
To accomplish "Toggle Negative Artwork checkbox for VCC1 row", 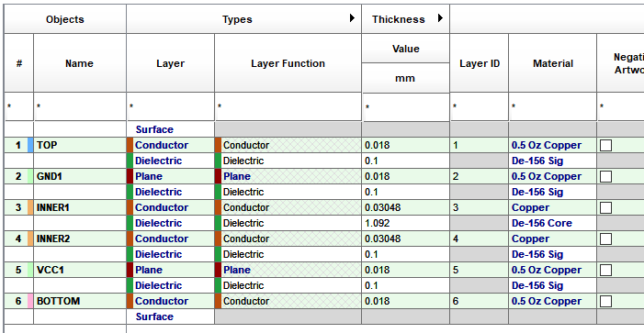I will (605, 270).
